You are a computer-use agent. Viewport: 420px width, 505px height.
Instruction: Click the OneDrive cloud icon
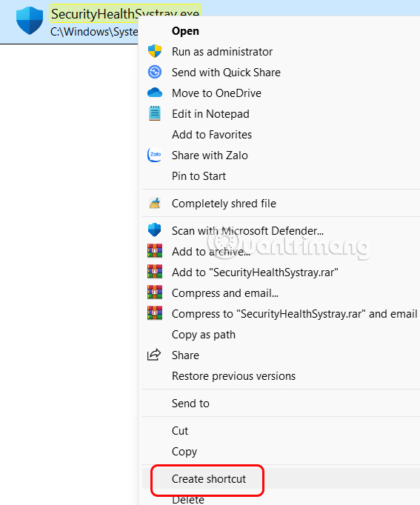155,93
